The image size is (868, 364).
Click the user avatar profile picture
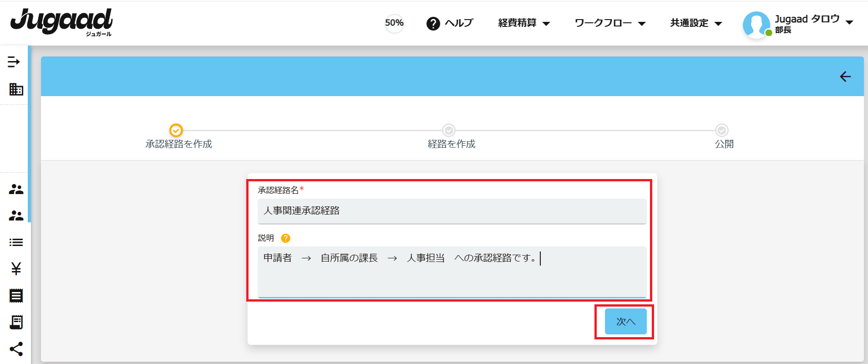[756, 25]
